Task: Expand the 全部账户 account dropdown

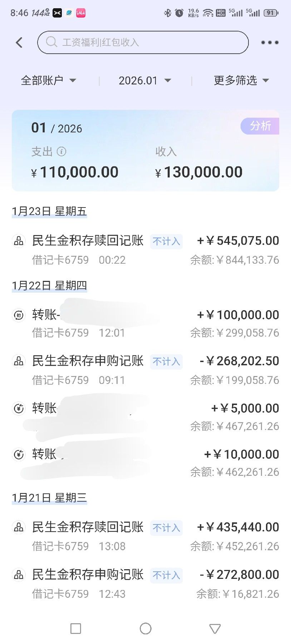Action: pos(49,80)
